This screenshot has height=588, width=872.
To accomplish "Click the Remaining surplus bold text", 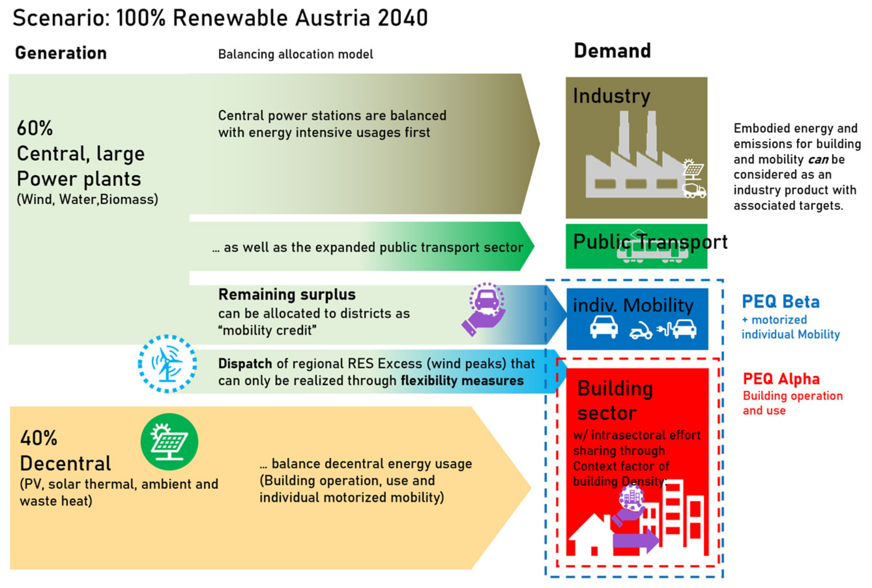I will (287, 294).
